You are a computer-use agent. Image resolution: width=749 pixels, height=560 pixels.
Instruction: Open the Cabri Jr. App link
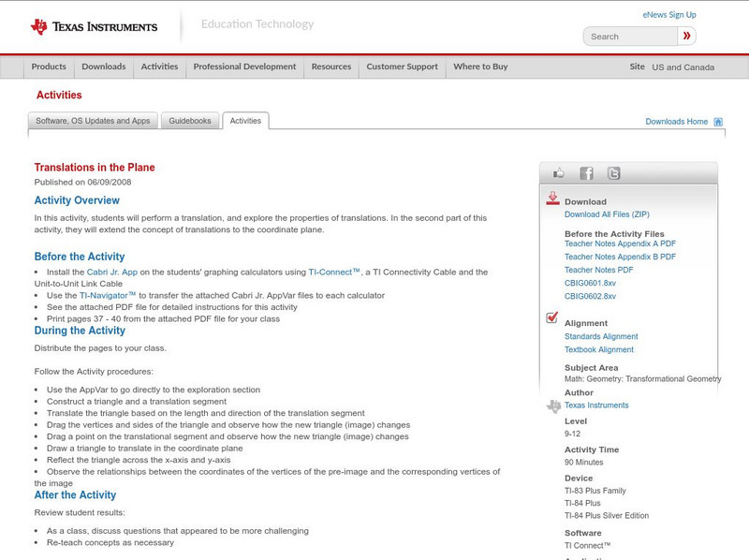111,273
